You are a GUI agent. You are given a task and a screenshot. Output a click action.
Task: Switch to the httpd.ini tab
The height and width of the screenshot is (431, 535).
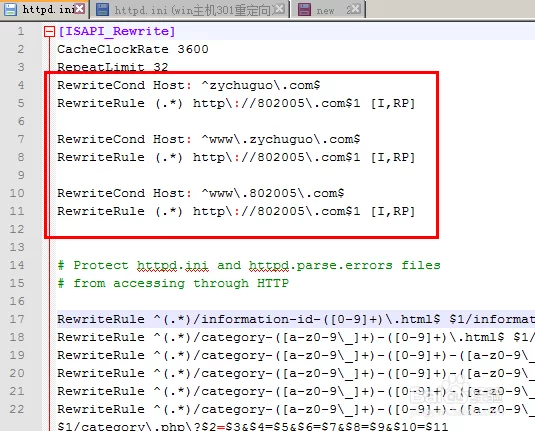tap(44, 9)
